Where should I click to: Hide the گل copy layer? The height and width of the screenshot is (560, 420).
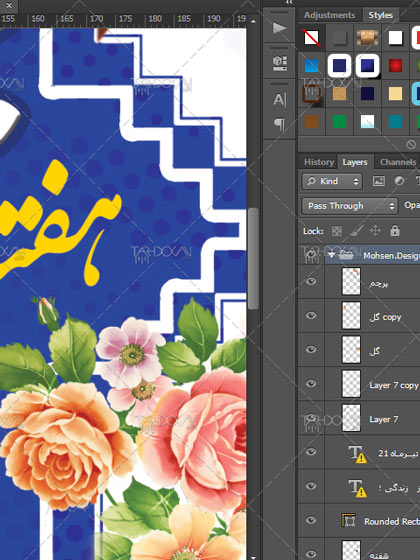(311, 315)
